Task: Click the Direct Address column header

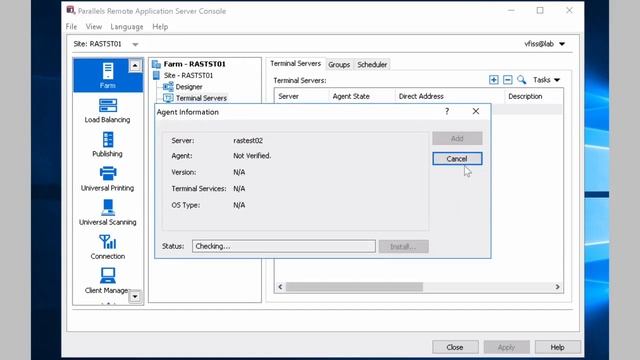Action: (449, 96)
